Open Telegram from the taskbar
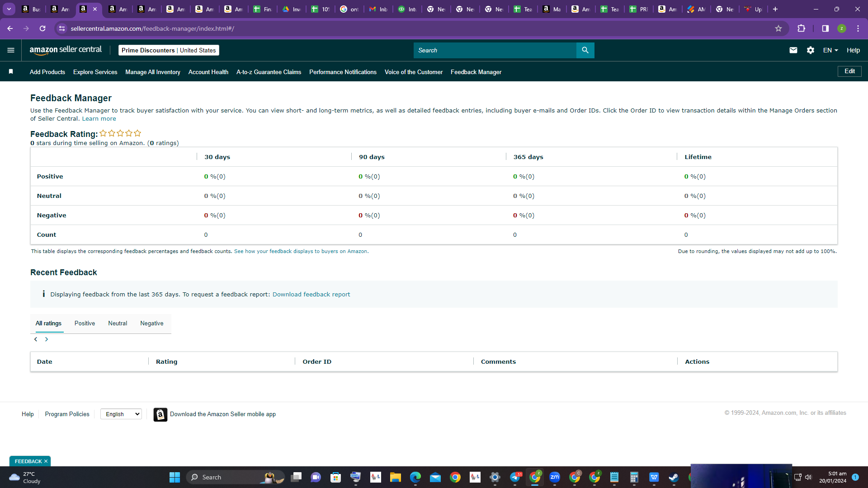The width and height of the screenshot is (868, 488). coord(515,477)
